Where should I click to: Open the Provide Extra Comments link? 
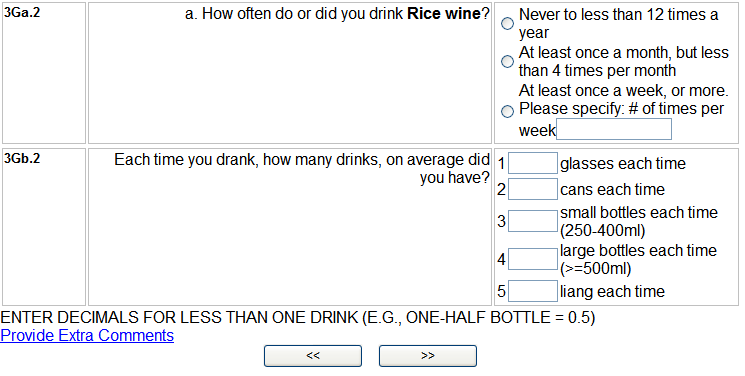87,335
